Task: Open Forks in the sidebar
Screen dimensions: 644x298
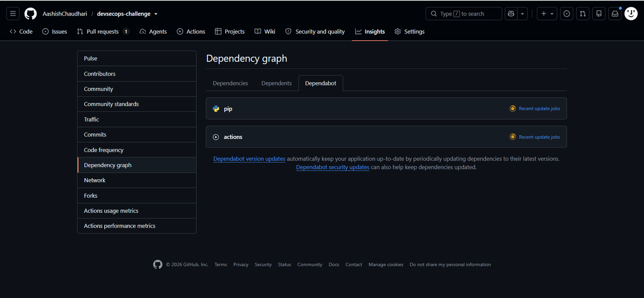Action: click(x=137, y=195)
